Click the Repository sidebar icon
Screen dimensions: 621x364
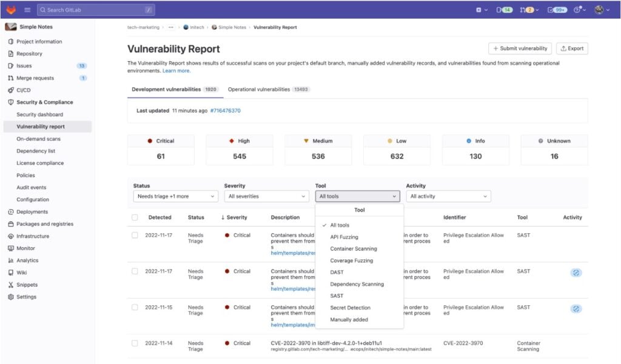(11, 54)
